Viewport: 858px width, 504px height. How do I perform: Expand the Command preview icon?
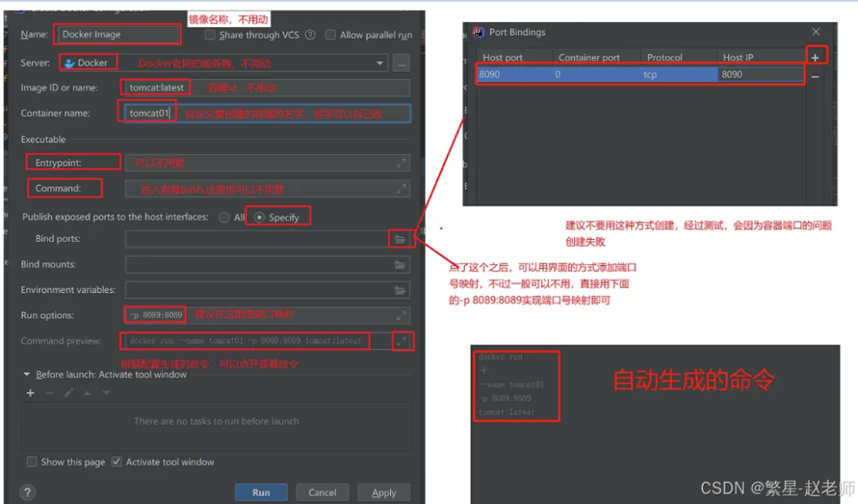click(x=401, y=341)
